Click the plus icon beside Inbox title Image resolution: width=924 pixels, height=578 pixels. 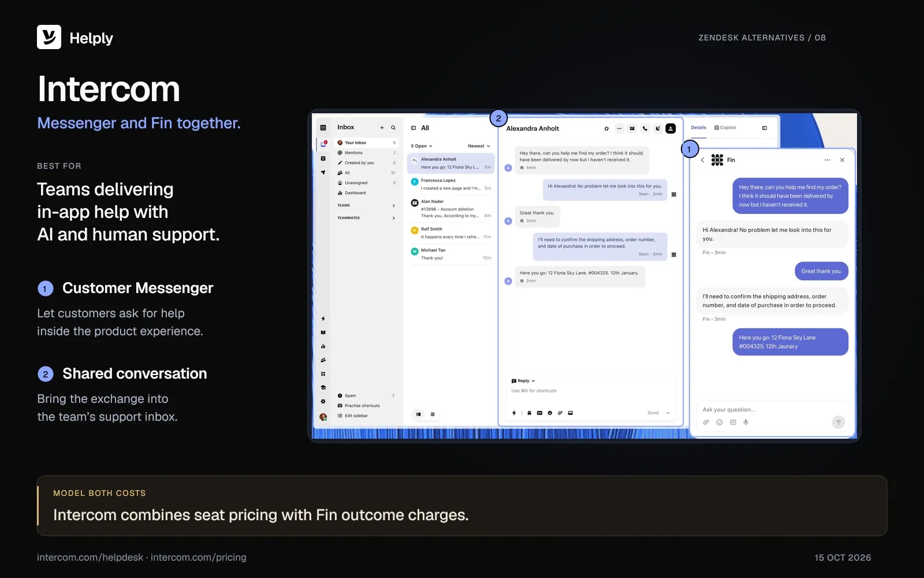(382, 128)
